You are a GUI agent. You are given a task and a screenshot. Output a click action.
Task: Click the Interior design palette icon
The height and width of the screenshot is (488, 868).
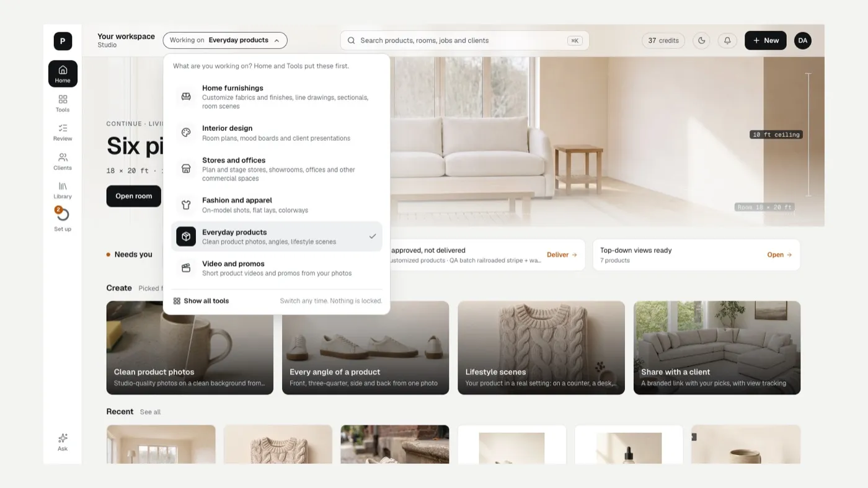pos(186,133)
